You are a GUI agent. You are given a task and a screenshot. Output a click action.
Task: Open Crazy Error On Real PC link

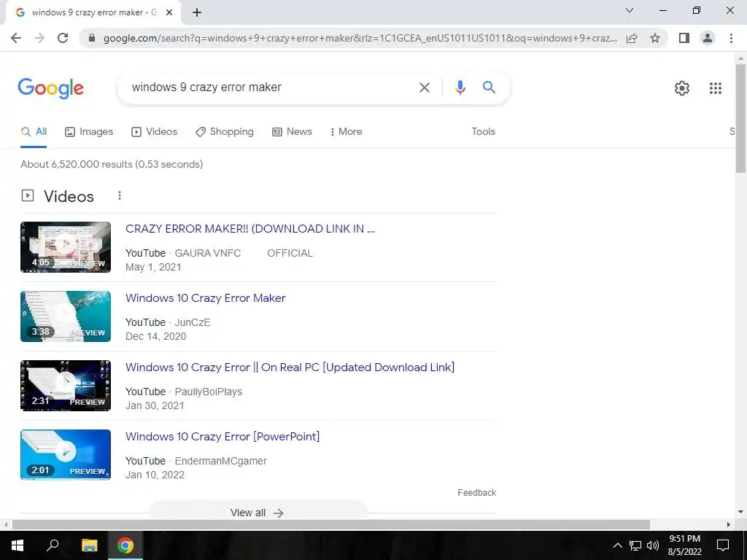click(290, 367)
